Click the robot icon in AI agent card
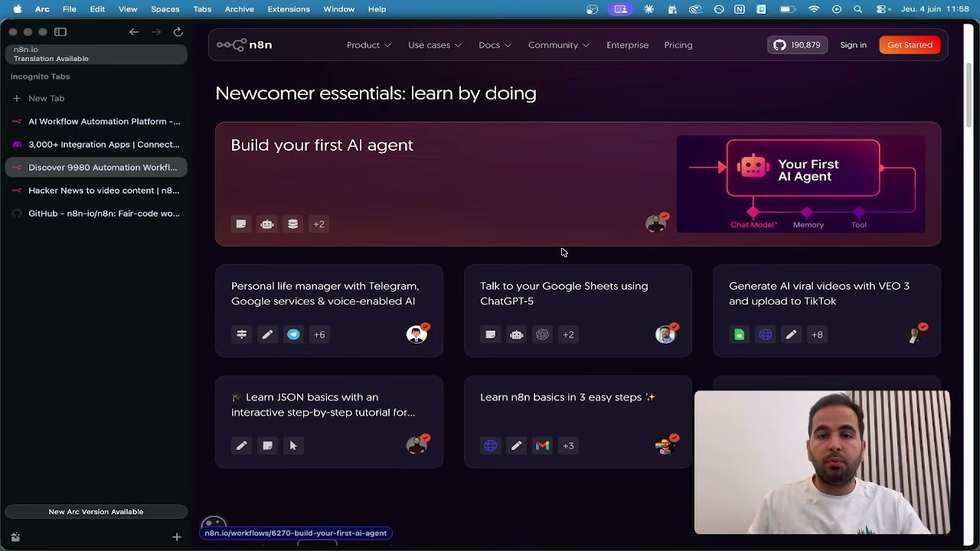This screenshot has width=980, height=551. click(x=267, y=224)
